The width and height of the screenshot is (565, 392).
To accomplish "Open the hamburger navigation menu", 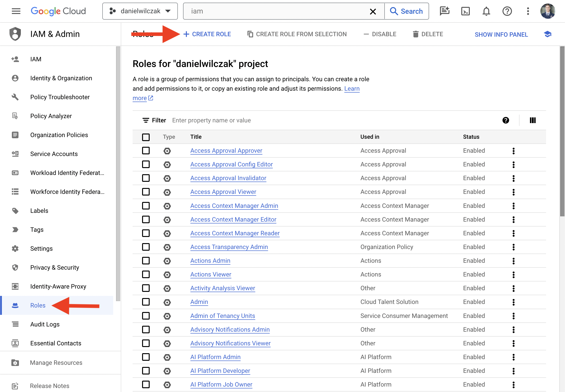I will (x=16, y=11).
